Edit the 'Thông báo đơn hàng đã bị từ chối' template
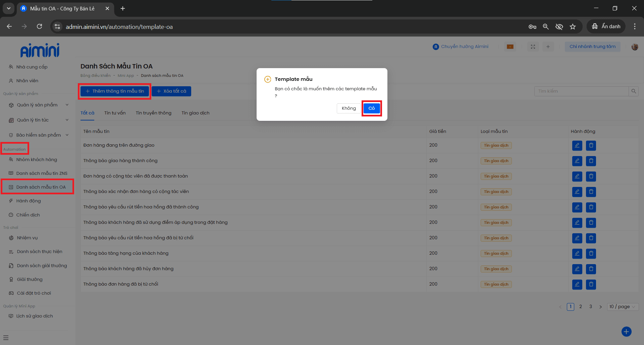Image resolution: width=644 pixels, height=345 pixels. pos(577,285)
